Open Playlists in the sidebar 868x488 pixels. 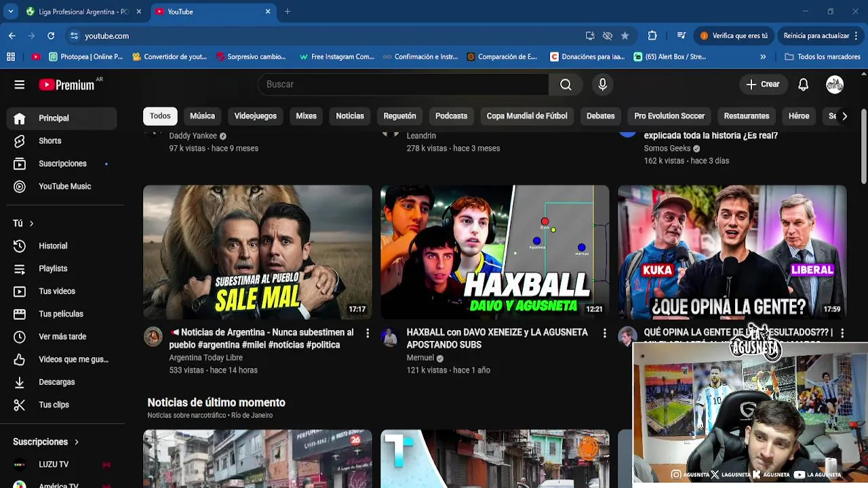(62, 268)
